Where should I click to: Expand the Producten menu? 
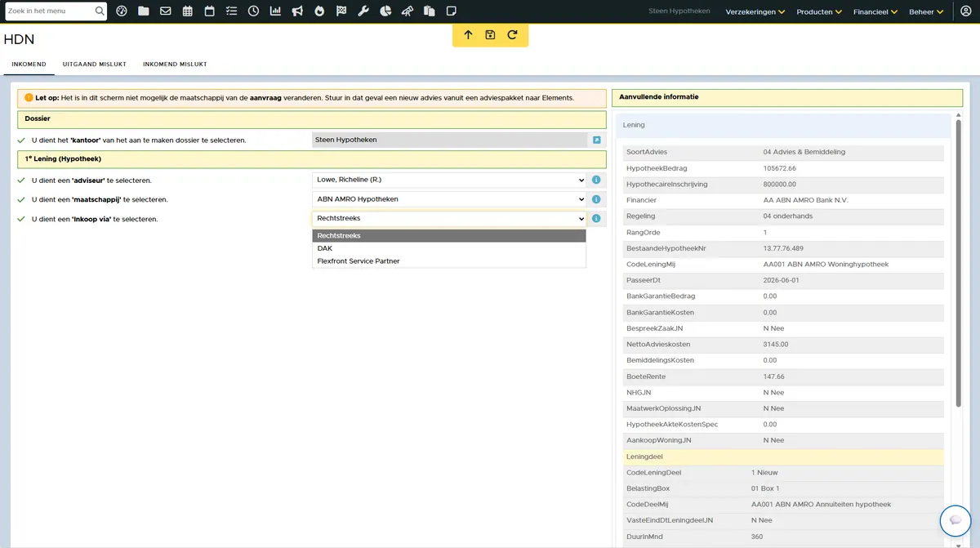(x=819, y=12)
